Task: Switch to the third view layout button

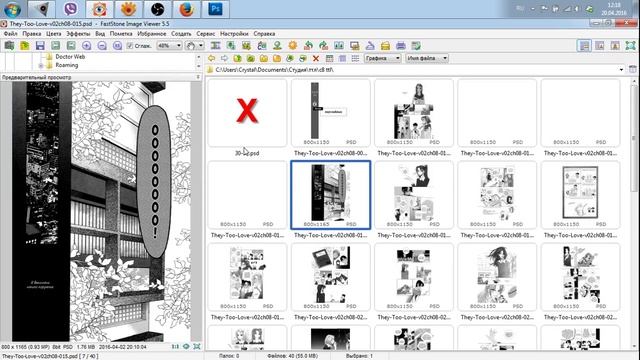Action: tap(615, 46)
